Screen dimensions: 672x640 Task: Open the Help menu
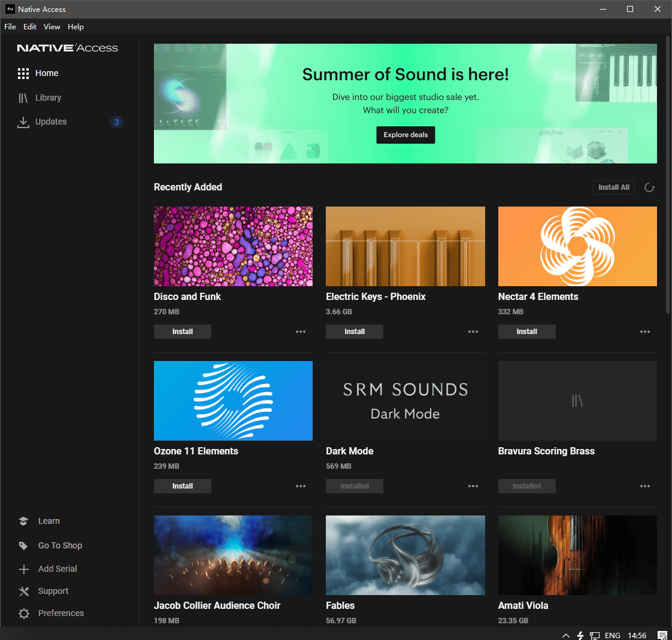tap(75, 26)
